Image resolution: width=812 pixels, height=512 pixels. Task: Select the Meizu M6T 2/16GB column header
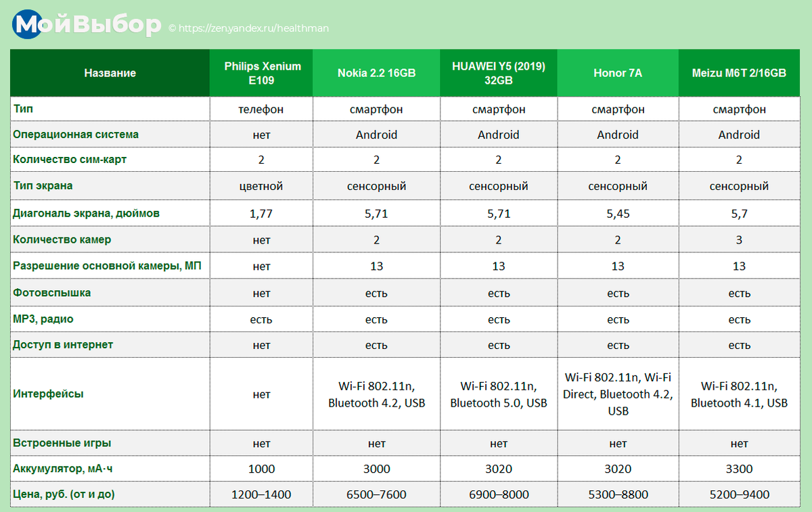[x=739, y=73]
